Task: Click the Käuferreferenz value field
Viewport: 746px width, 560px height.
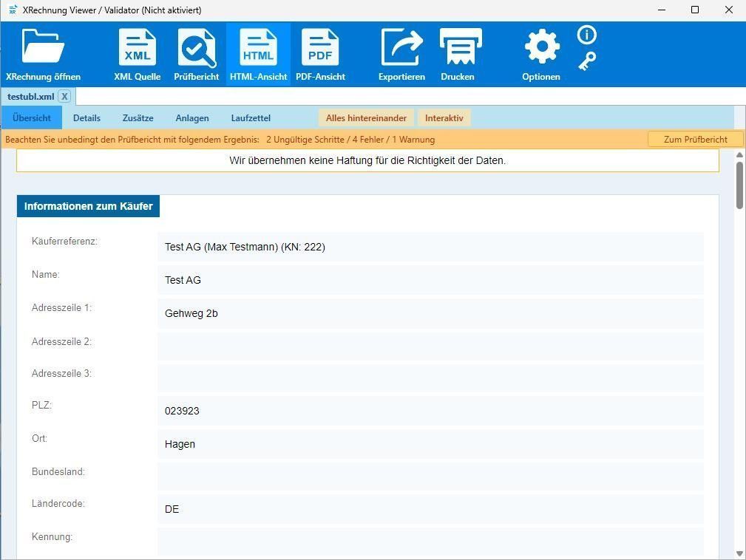Action: [430, 247]
